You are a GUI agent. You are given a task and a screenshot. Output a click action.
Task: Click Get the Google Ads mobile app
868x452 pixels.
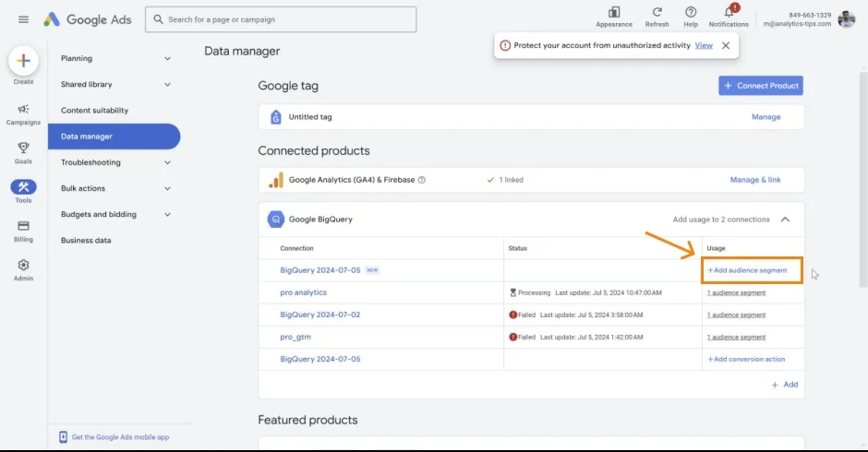(x=120, y=437)
